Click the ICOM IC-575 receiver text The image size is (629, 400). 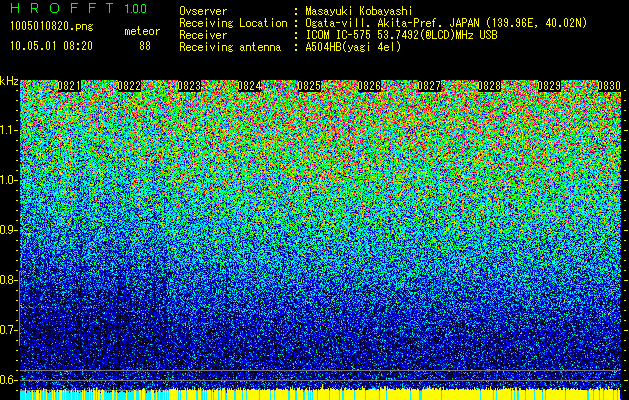(x=401, y=35)
